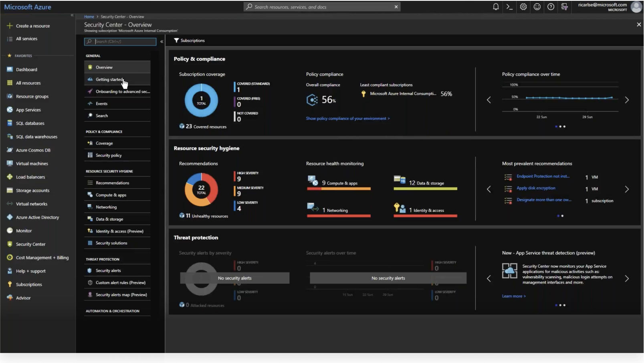This screenshot has width=644, height=363.
Task: Click Home in the breadcrumb
Action: pos(89,17)
